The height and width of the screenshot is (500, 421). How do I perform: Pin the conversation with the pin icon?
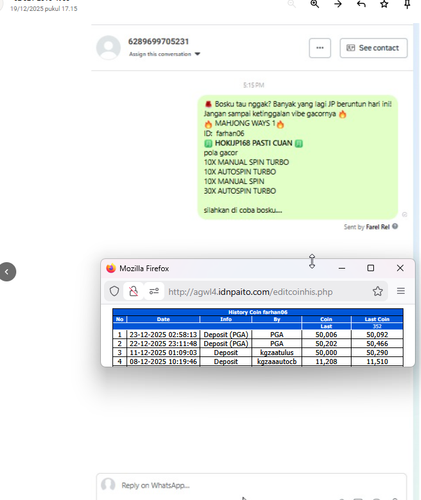point(407,4)
